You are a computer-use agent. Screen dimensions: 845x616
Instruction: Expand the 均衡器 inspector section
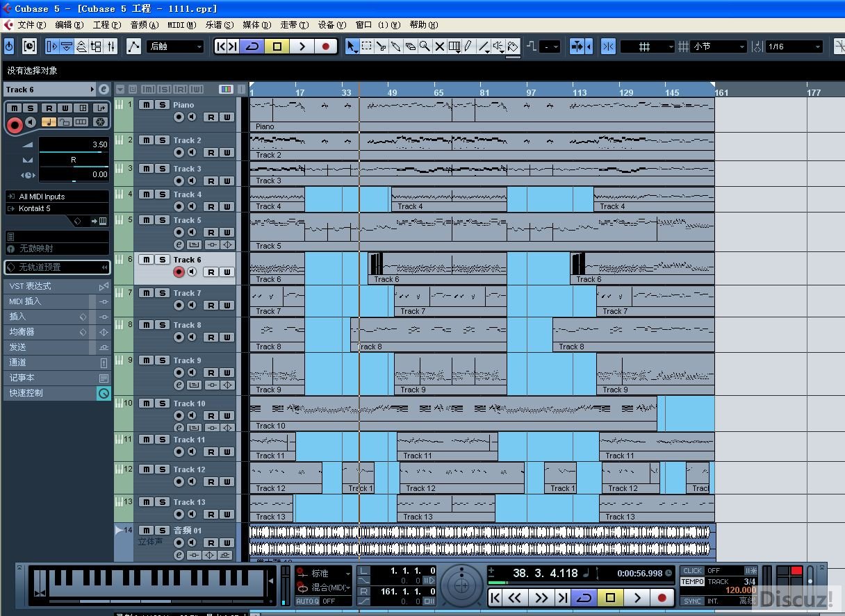(56, 332)
